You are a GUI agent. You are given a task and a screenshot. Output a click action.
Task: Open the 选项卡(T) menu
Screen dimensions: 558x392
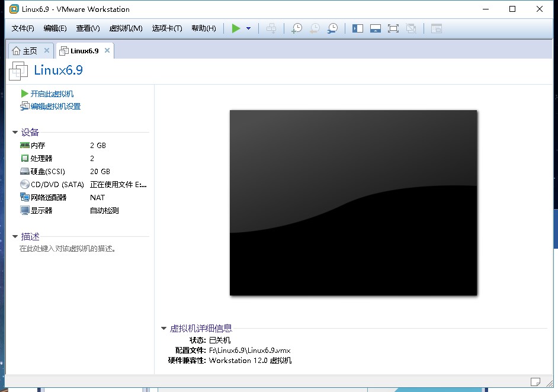(x=167, y=28)
